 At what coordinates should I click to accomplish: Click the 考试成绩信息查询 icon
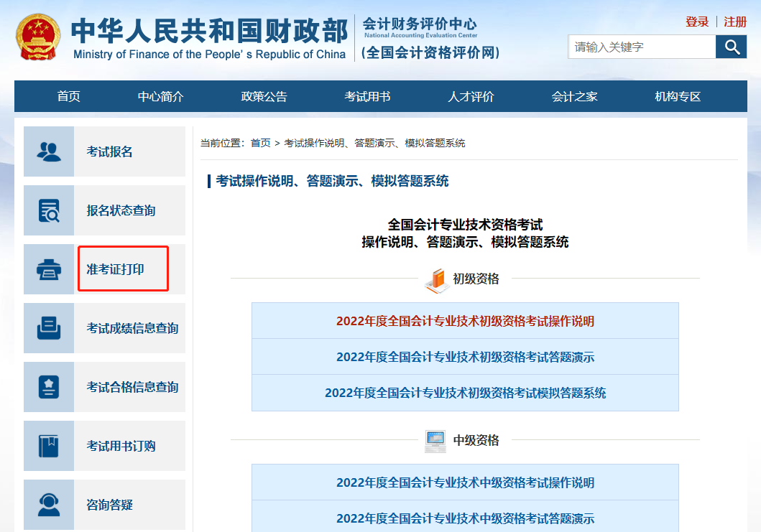click(49, 328)
